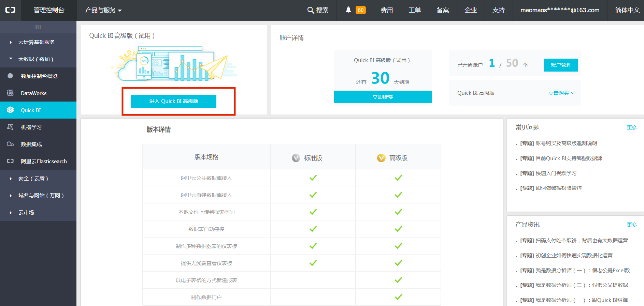This screenshot has width=644, height=306.
Task: Select 机器学习 in sidebar
Action: [x=38, y=127]
